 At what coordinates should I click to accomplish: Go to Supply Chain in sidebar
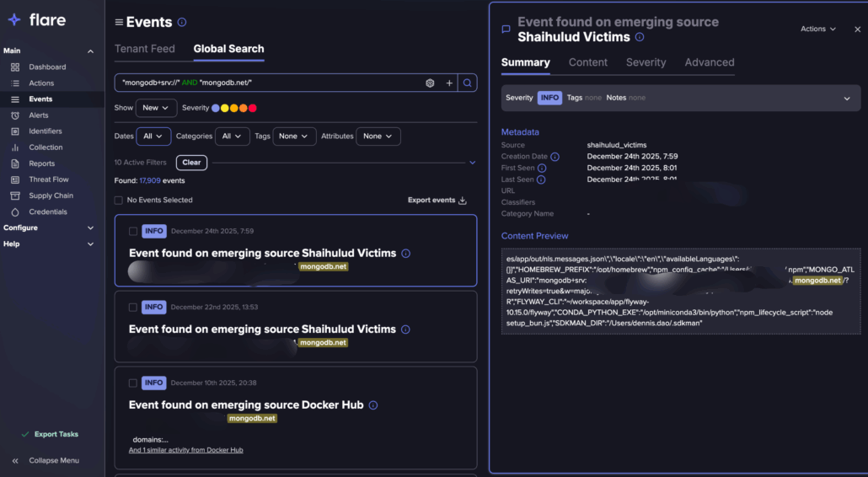[51, 196]
